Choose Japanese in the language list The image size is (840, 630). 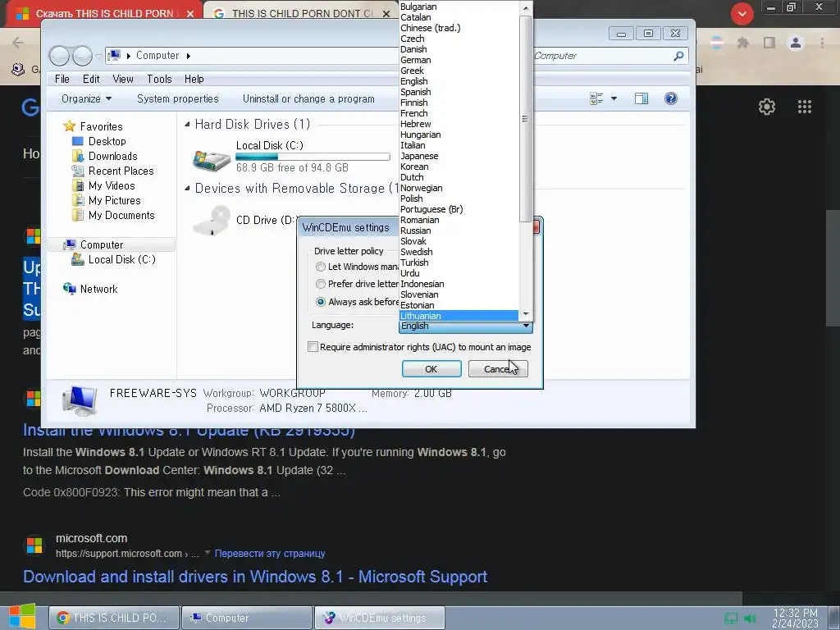pos(459,156)
